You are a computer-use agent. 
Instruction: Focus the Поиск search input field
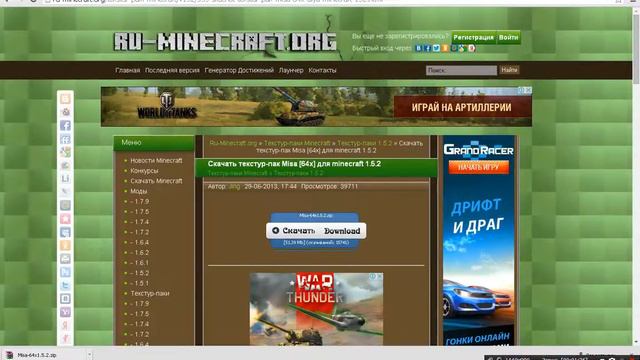(x=461, y=70)
